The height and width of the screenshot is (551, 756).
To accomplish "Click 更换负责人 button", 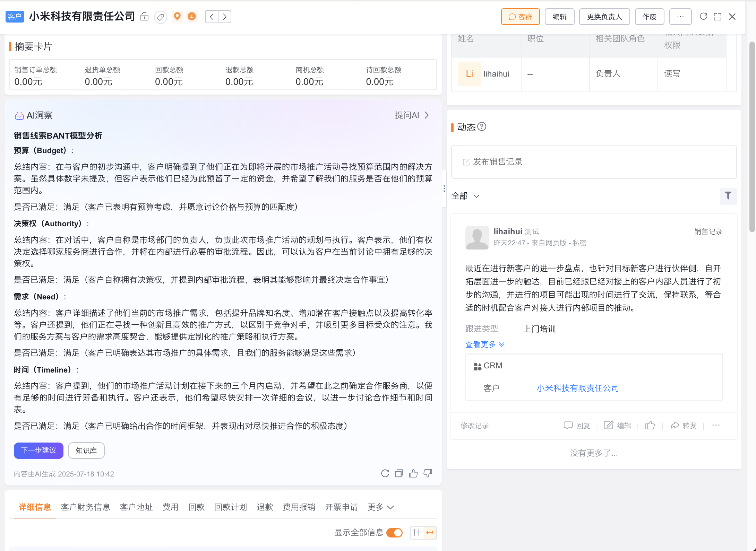I will pyautogui.click(x=604, y=17).
